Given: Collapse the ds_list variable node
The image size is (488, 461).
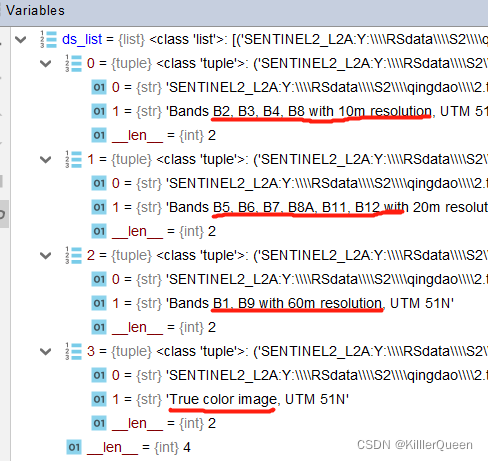Looking at the screenshot, I should coord(21,40).
